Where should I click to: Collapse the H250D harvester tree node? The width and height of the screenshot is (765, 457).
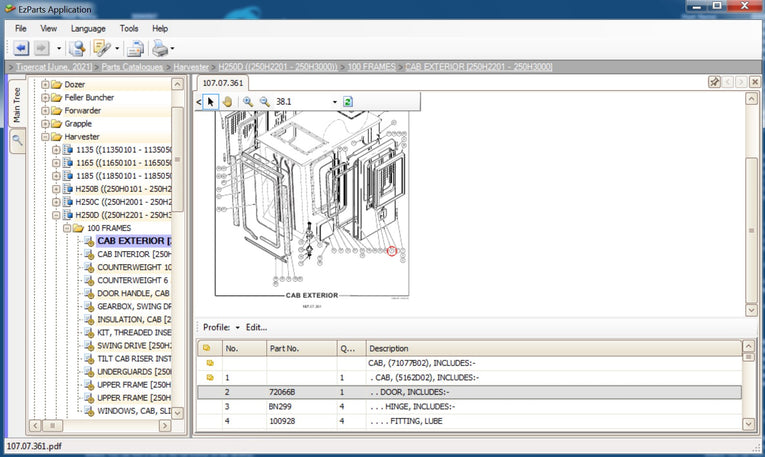(x=57, y=214)
